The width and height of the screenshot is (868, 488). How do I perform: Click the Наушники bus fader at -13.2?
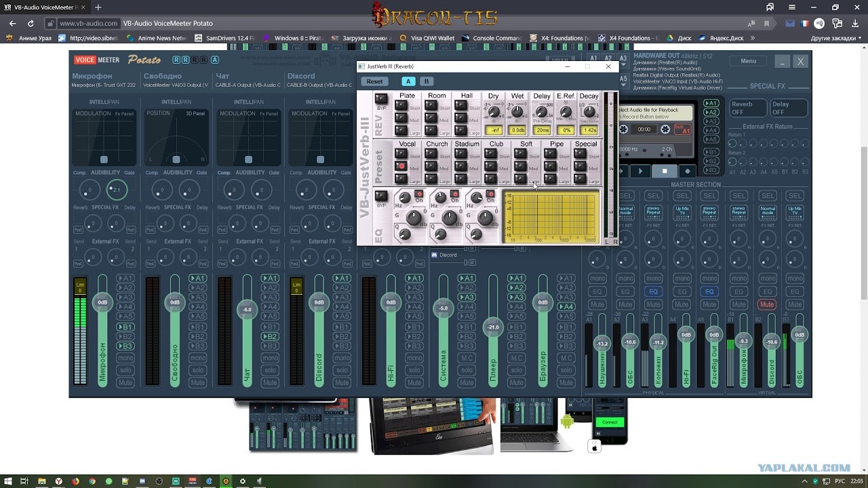[601, 344]
